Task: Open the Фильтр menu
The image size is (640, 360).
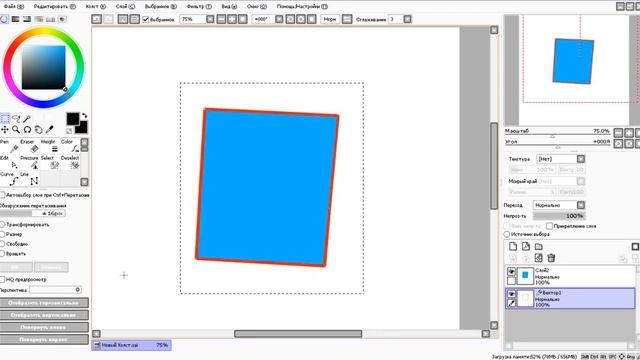Action: click(x=199, y=7)
